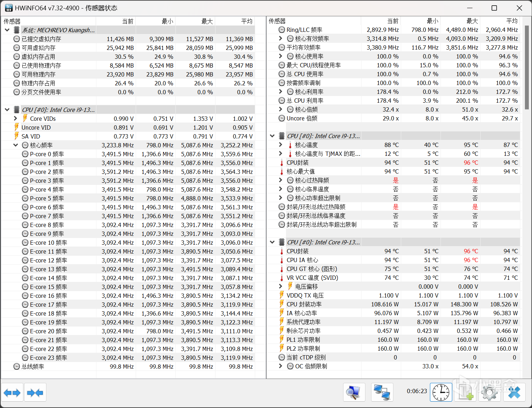The image size is (532, 408).
Task: Select the 按需频率调制 row
Action: tap(393, 83)
